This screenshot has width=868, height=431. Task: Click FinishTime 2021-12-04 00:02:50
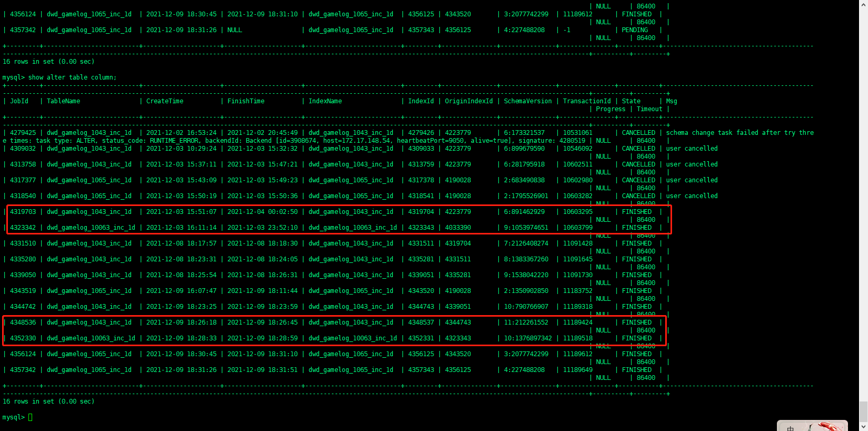[262, 212]
